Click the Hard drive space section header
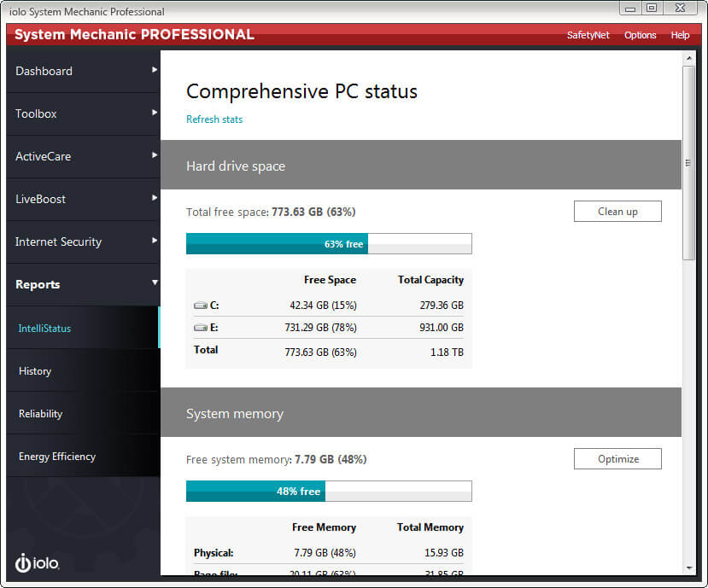Viewport: 708px width, 588px height. click(421, 166)
